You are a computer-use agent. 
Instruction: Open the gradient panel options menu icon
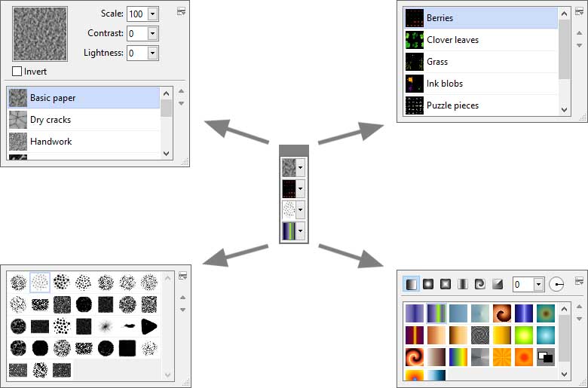579,280
